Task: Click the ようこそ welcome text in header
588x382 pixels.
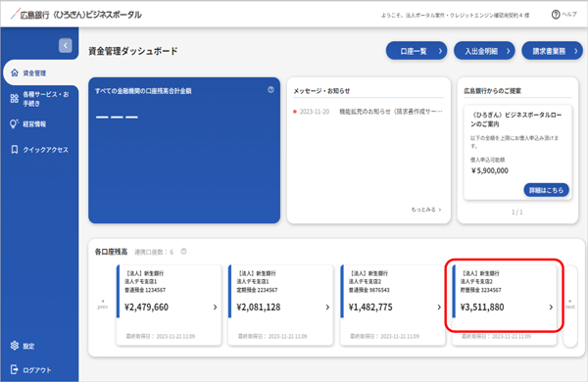Action: [456, 16]
